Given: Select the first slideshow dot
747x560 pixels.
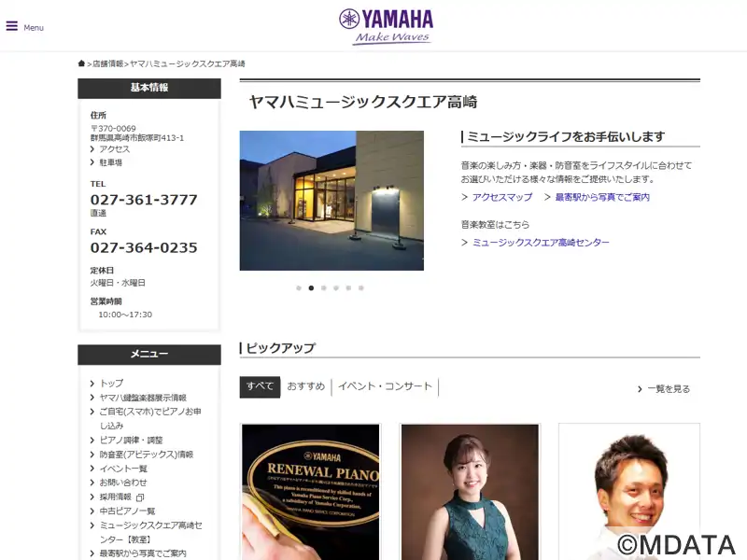Looking at the screenshot, I should point(299,288).
